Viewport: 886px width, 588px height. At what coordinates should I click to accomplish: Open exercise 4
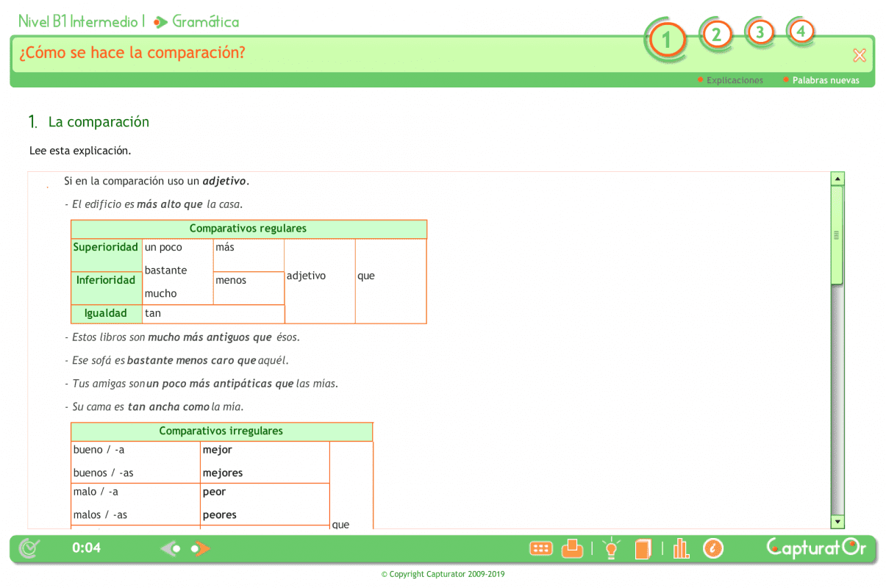coord(801,32)
